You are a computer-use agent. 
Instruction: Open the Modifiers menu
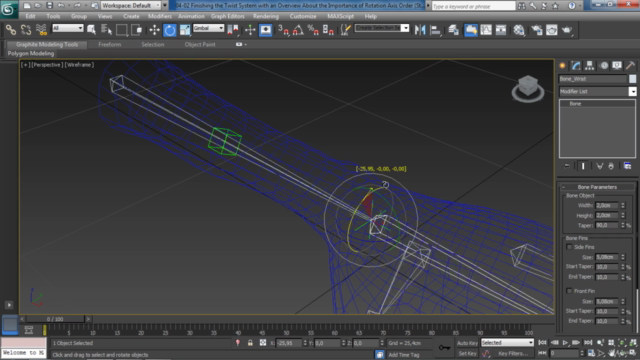click(160, 16)
